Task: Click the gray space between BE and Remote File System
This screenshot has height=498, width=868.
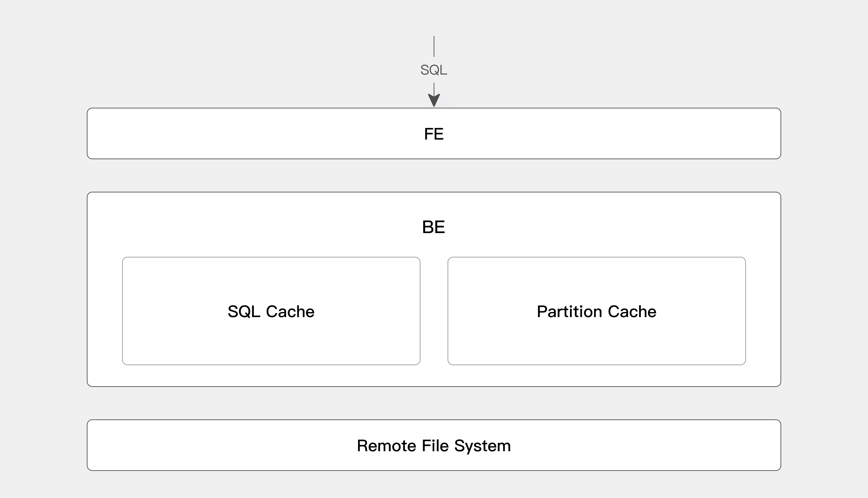Action: tap(434, 403)
